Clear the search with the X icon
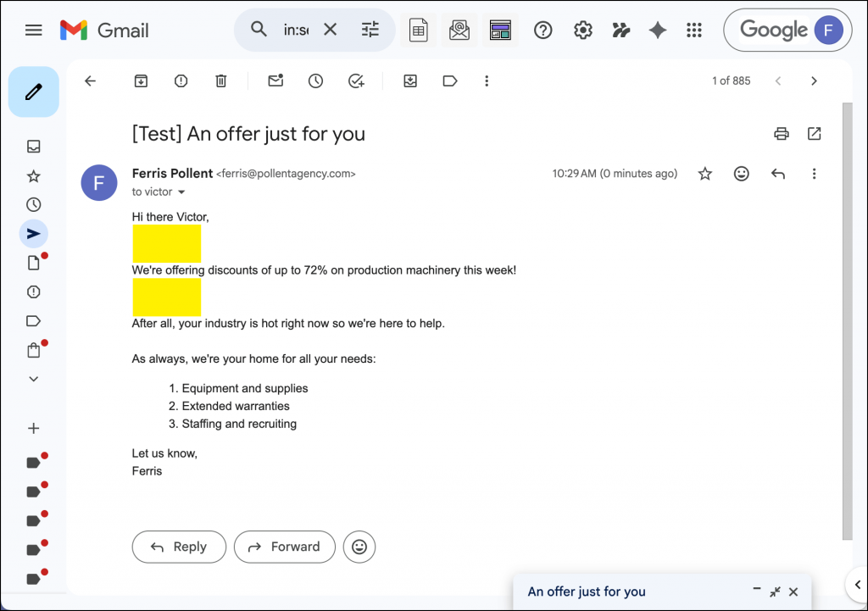 click(330, 30)
